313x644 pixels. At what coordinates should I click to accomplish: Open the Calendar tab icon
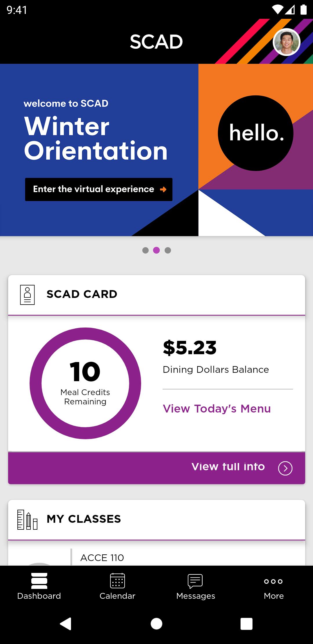(117, 581)
